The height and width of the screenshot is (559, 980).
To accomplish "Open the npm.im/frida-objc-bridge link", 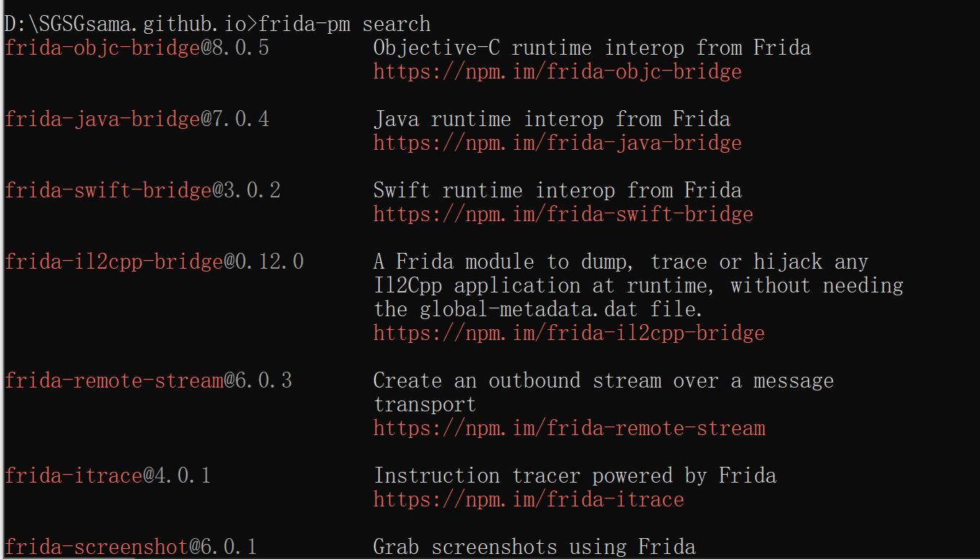I will (x=557, y=72).
